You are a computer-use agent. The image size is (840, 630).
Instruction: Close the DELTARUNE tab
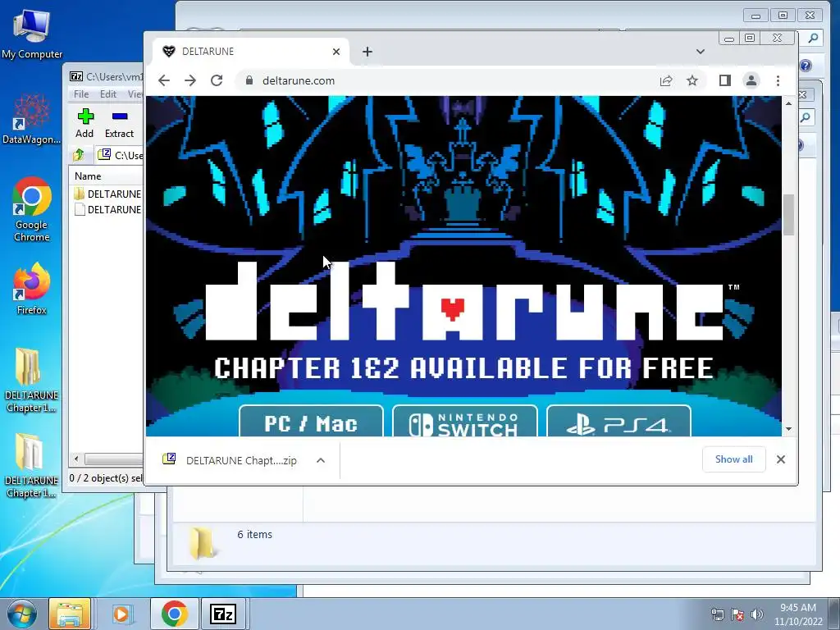[x=336, y=52]
